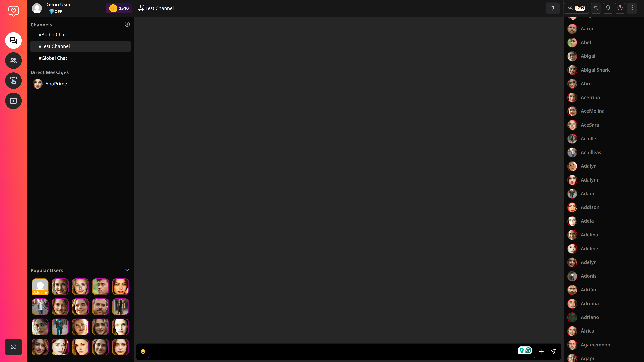
Task: Select Agamemnon from member list
Action: pyautogui.click(x=604, y=345)
